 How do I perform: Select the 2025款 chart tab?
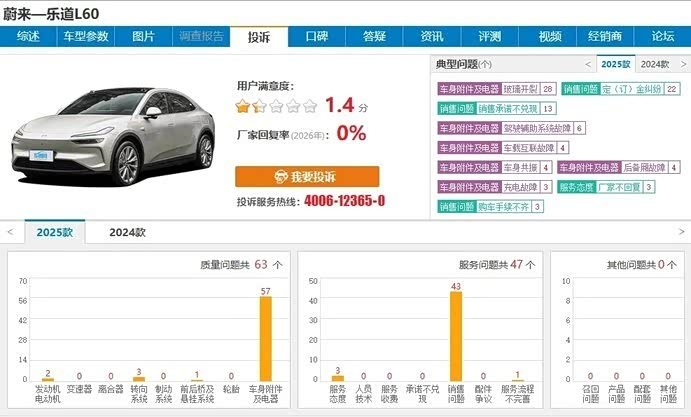(x=55, y=232)
